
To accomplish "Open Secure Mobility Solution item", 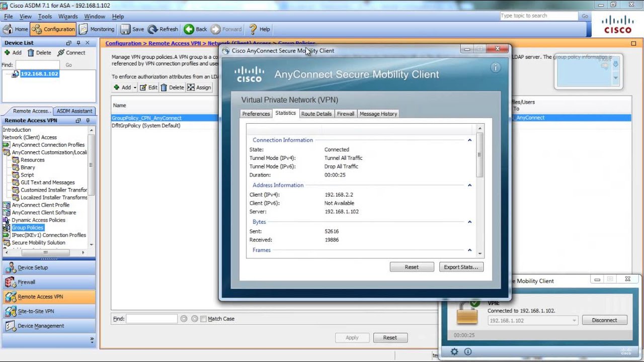I will click(x=34, y=243).
